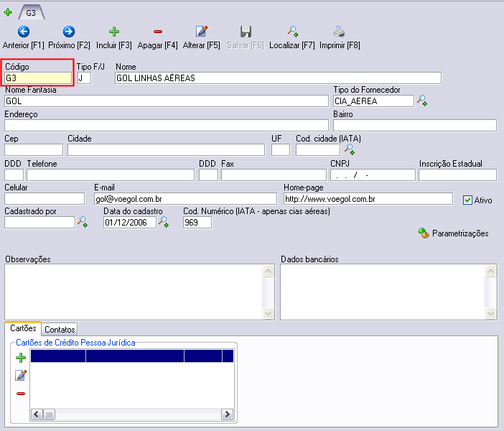Click Dados bancários scrollbar down arrow
The width and height of the screenshot is (504, 431).
[x=490, y=313]
